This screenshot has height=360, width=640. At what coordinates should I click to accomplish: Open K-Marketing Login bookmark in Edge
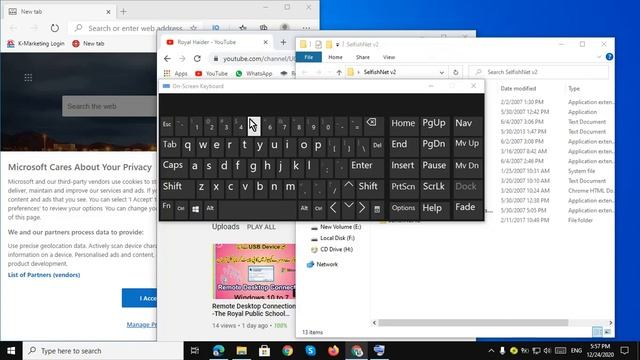[36, 44]
